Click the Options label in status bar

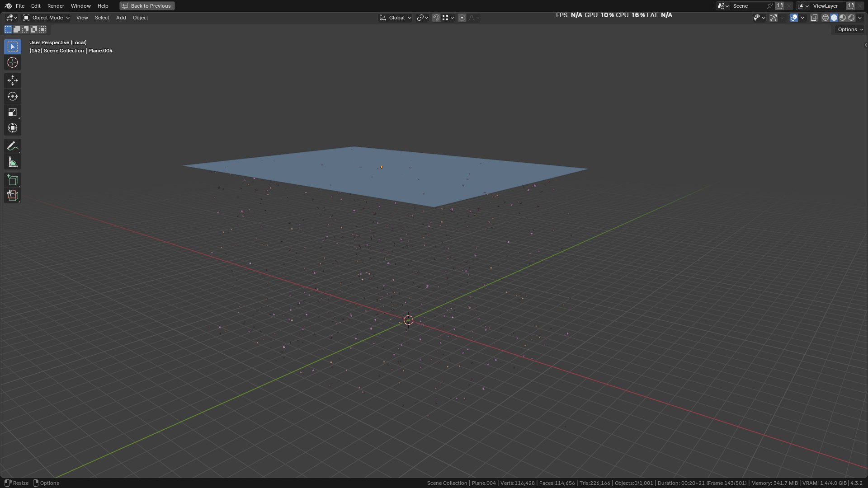pyautogui.click(x=49, y=483)
